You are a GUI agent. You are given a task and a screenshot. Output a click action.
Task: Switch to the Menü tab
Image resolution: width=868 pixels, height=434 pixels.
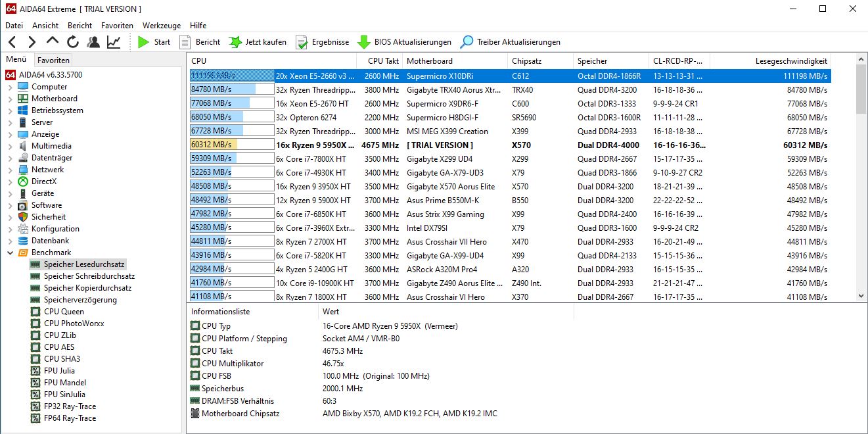16,59
